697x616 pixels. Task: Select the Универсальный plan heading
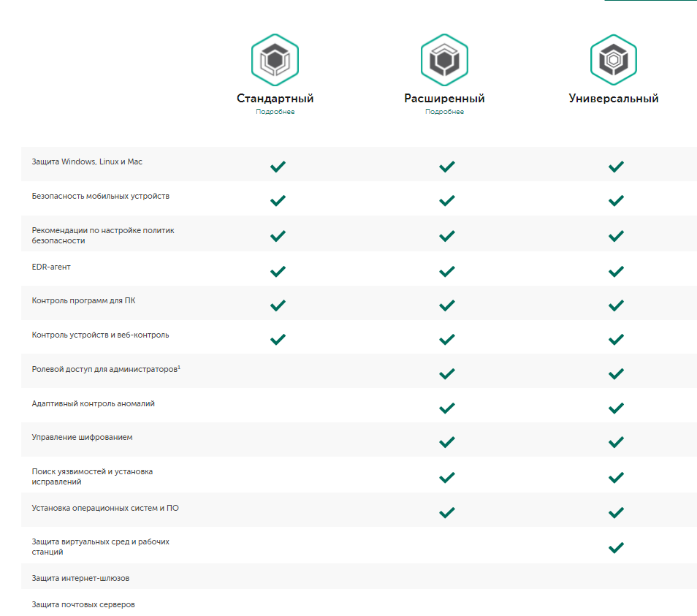pos(614,98)
